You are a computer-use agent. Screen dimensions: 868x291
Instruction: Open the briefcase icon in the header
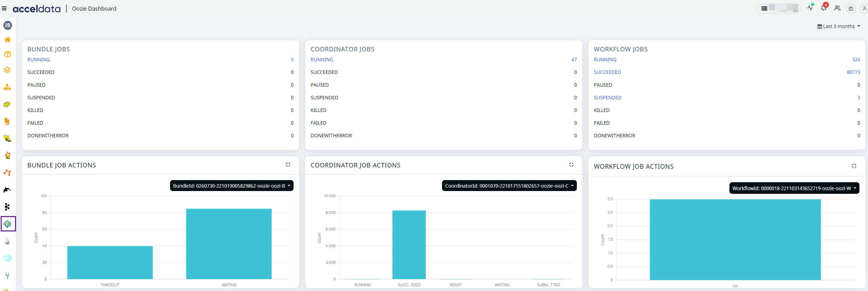851,9
